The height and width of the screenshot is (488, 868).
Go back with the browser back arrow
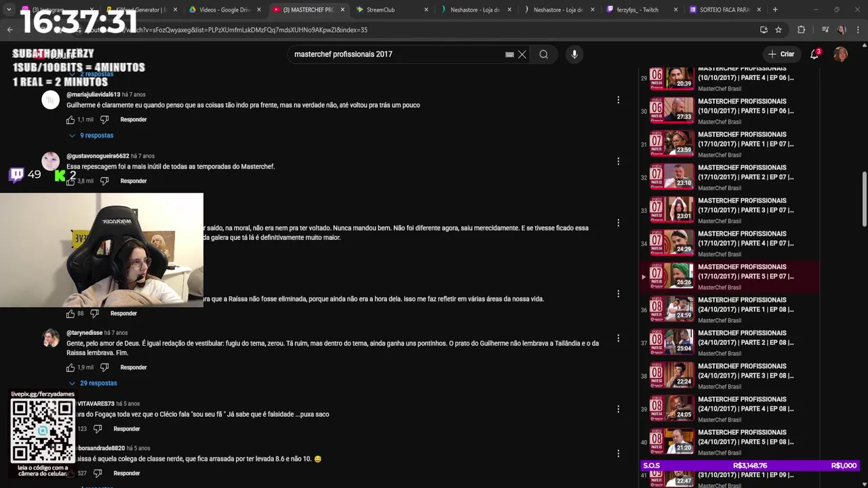tap(9, 30)
